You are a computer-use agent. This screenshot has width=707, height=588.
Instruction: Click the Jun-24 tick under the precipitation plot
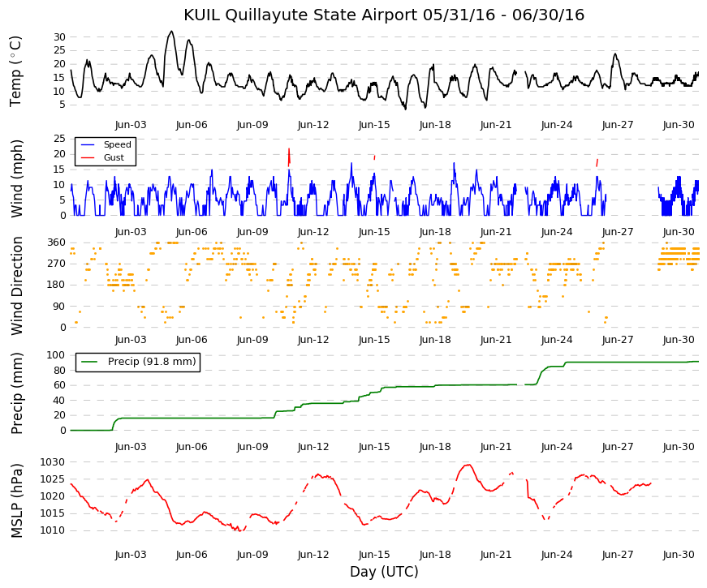pyautogui.click(x=557, y=447)
